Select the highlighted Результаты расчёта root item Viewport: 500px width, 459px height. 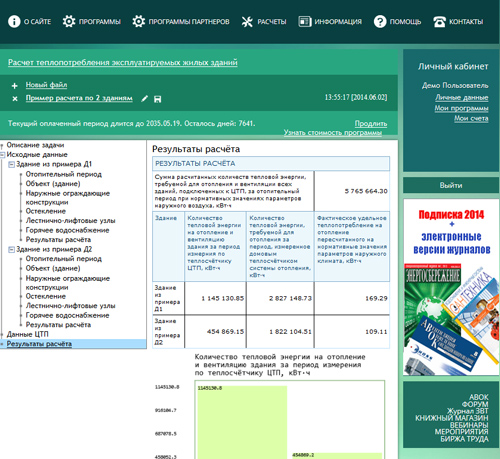pyautogui.click(x=39, y=344)
